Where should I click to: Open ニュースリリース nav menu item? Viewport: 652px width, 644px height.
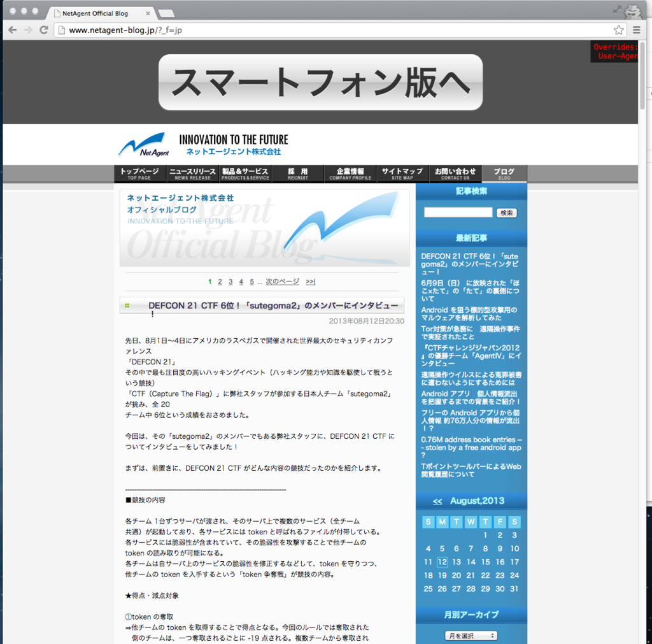click(x=192, y=173)
